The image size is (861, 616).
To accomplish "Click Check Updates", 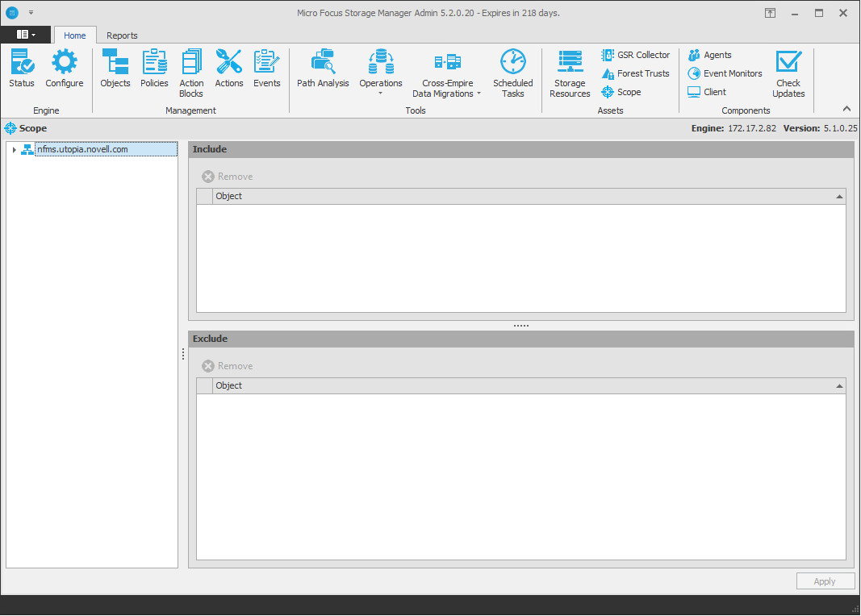I will coord(788,73).
